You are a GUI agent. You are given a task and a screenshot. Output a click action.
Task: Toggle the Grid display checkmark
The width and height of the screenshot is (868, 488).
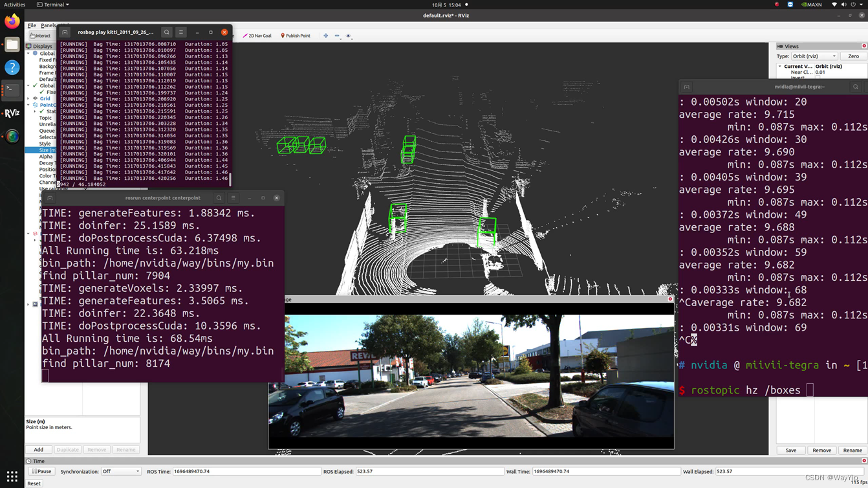tap(35, 98)
